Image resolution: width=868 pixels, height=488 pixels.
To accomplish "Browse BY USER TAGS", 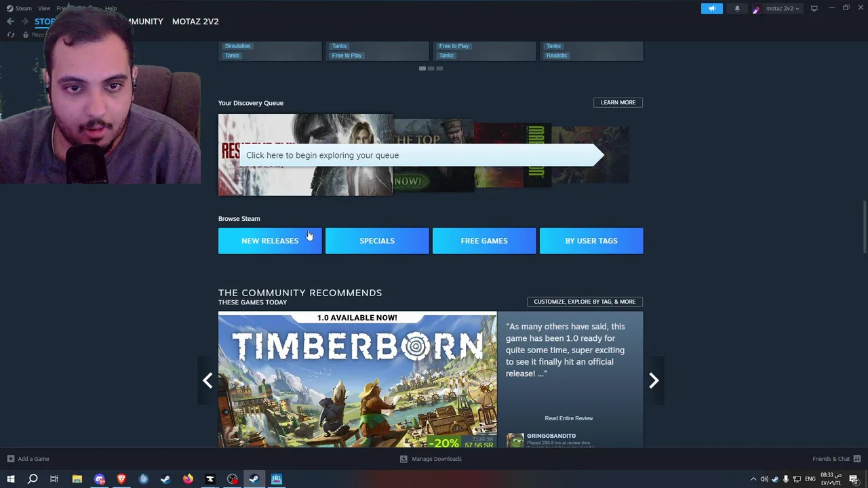I will click(591, 241).
